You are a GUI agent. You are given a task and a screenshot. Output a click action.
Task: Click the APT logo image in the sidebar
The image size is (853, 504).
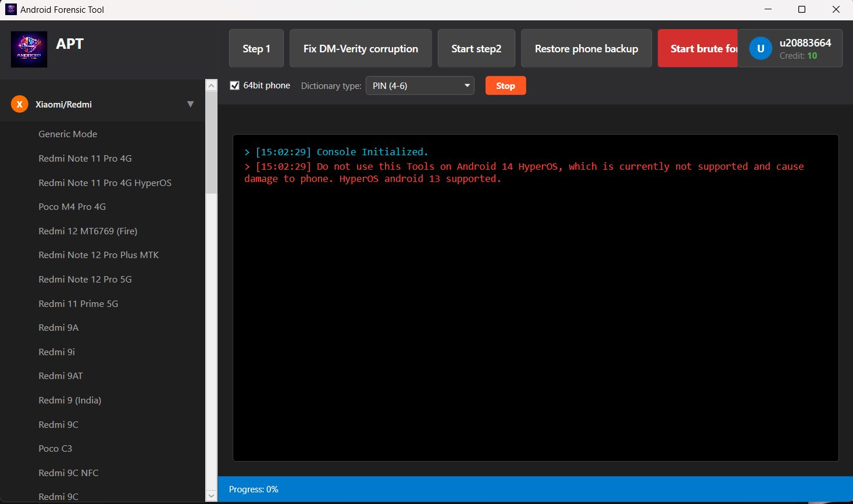click(x=29, y=49)
